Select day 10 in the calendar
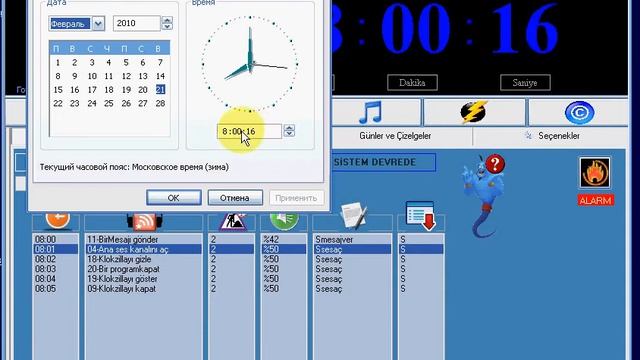The height and width of the screenshot is (360, 640). (92, 76)
